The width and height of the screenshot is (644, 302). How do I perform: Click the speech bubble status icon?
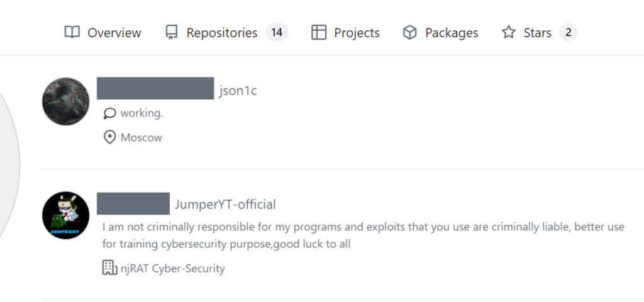[109, 113]
